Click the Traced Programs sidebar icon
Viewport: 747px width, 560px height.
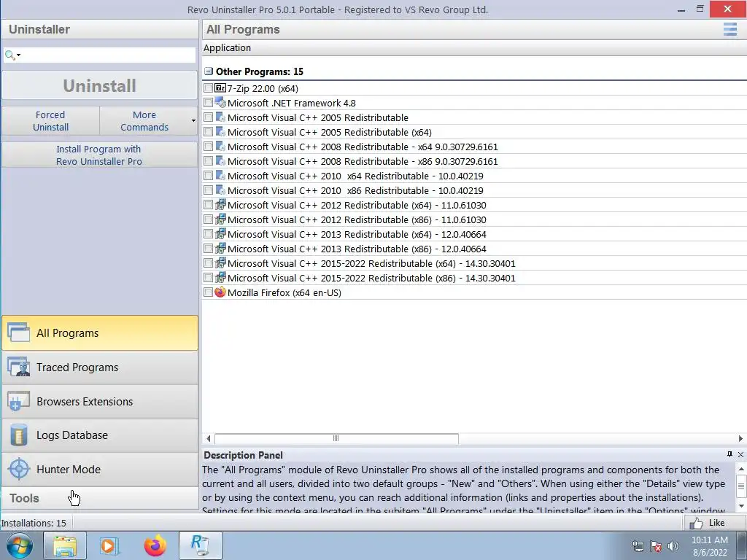(x=19, y=367)
